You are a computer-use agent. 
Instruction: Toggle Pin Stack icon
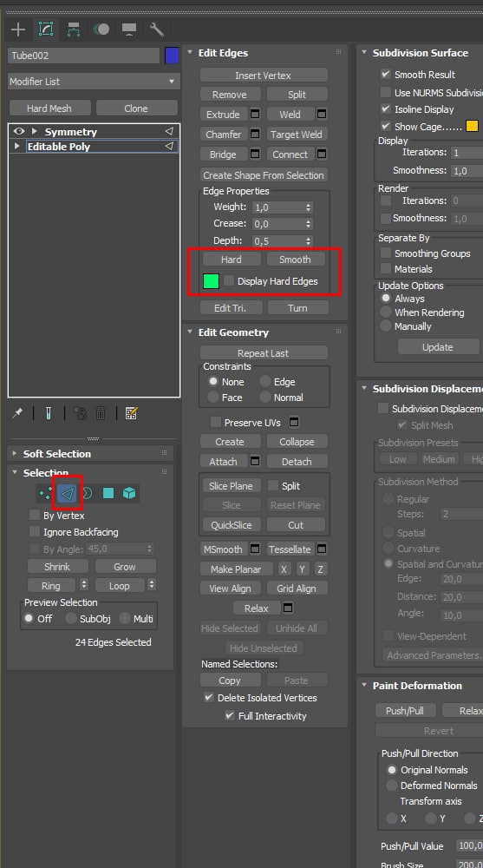coord(17,413)
